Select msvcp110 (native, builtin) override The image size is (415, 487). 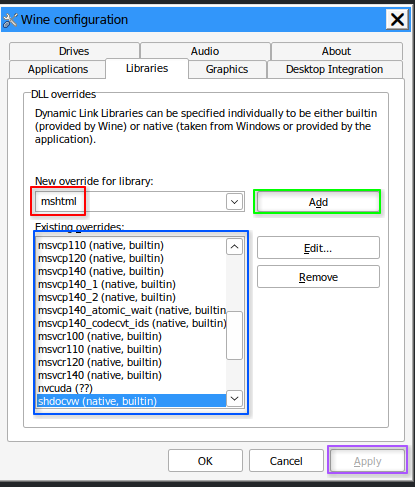click(x=131, y=245)
